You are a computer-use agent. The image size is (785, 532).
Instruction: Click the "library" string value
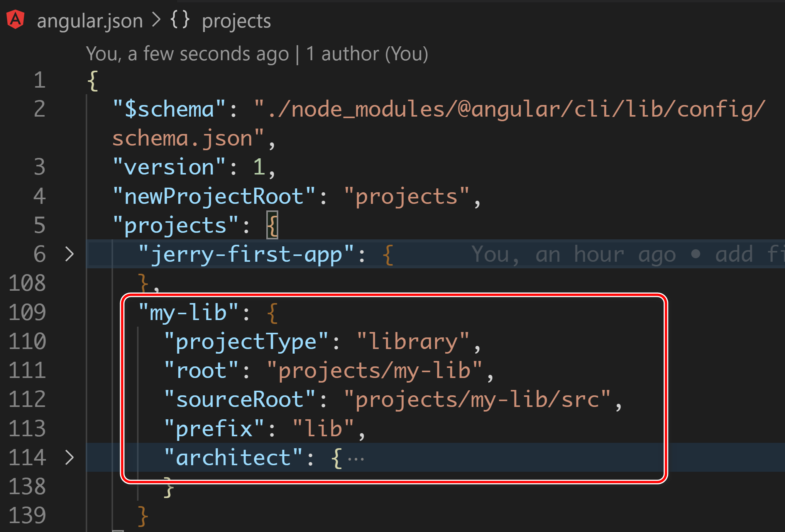(x=413, y=342)
